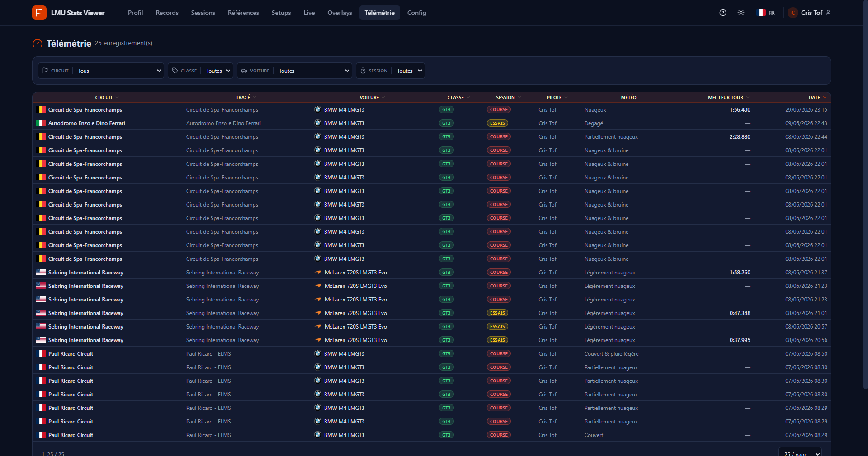Click the ESSAIS badge in the 0:37.995 row

tap(497, 340)
